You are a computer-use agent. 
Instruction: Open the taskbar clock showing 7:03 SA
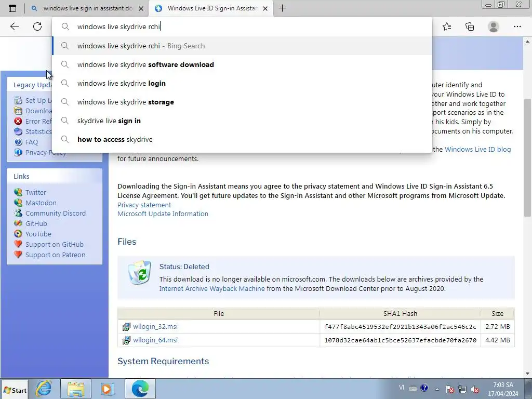tap(503, 389)
